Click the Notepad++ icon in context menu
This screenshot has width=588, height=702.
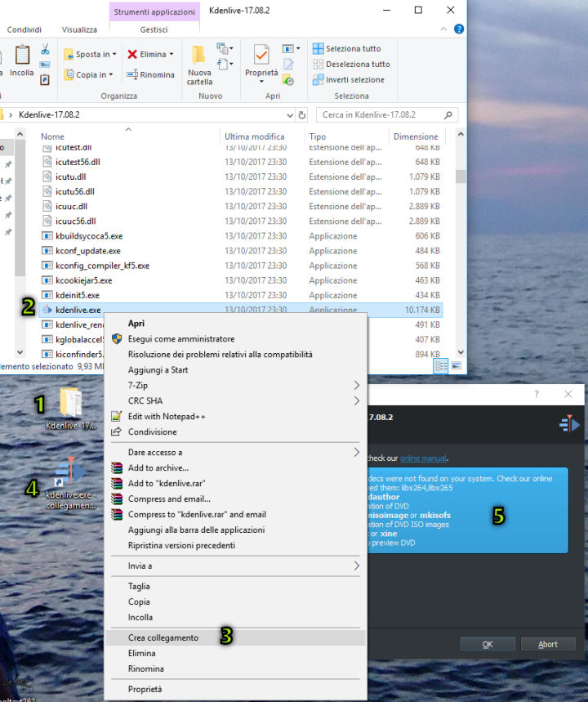[x=116, y=416]
